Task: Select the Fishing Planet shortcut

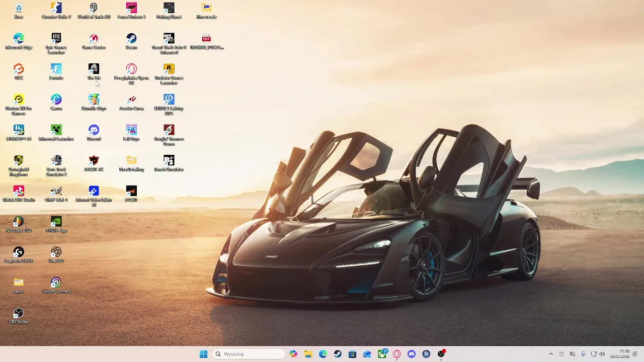Action: (x=169, y=11)
